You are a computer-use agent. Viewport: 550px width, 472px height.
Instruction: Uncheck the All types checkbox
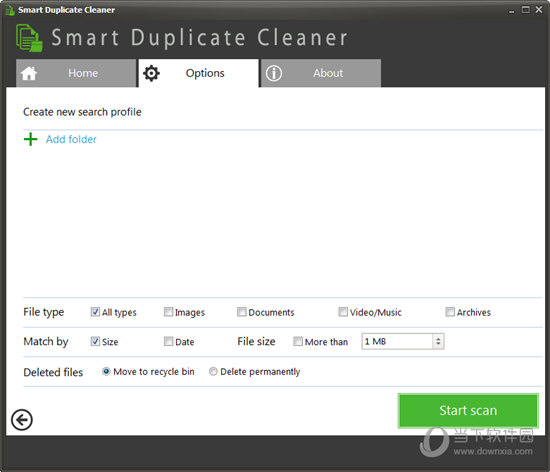pyautogui.click(x=95, y=312)
